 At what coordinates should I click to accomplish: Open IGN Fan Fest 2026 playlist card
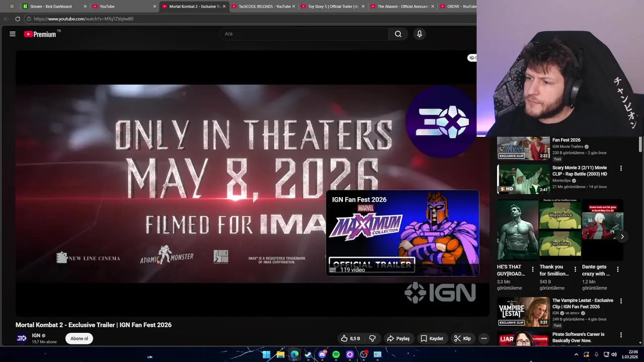pos(403,233)
